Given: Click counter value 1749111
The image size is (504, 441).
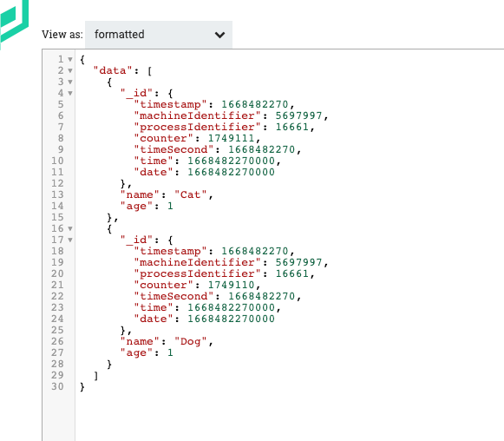Looking at the screenshot, I should [231, 138].
